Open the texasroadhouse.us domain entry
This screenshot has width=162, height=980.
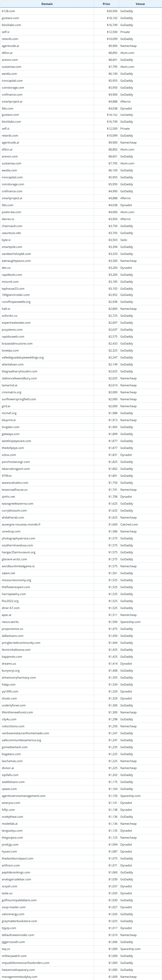point(14,490)
